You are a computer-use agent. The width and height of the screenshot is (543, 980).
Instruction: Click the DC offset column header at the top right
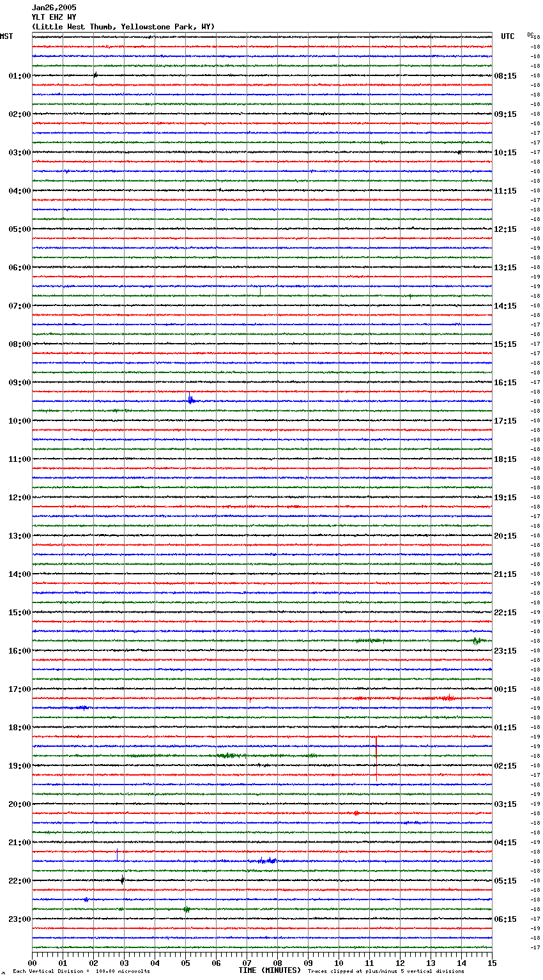pyautogui.click(x=530, y=34)
